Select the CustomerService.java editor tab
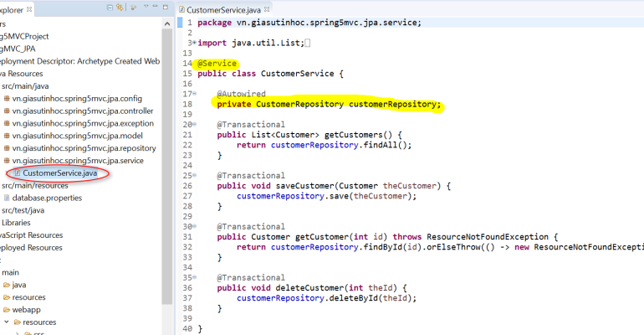 [x=224, y=9]
